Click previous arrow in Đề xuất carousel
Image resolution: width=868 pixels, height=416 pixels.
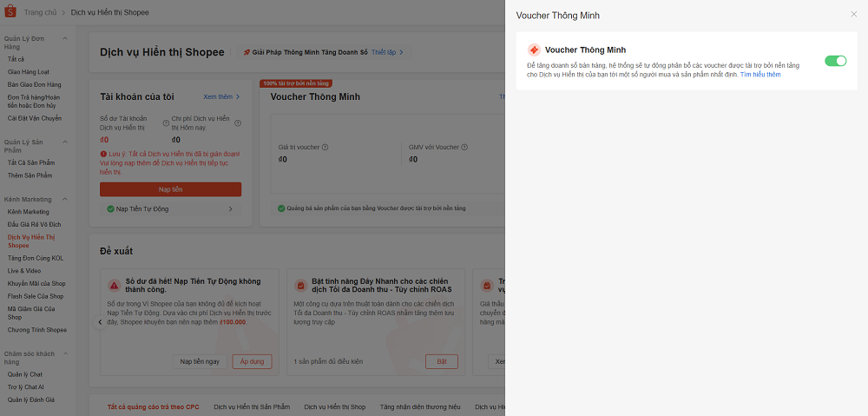point(100,322)
